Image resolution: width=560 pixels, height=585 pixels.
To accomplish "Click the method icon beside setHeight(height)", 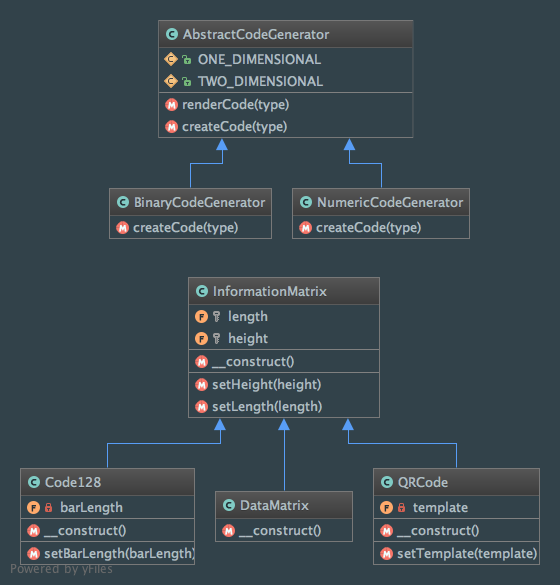I will [201, 385].
